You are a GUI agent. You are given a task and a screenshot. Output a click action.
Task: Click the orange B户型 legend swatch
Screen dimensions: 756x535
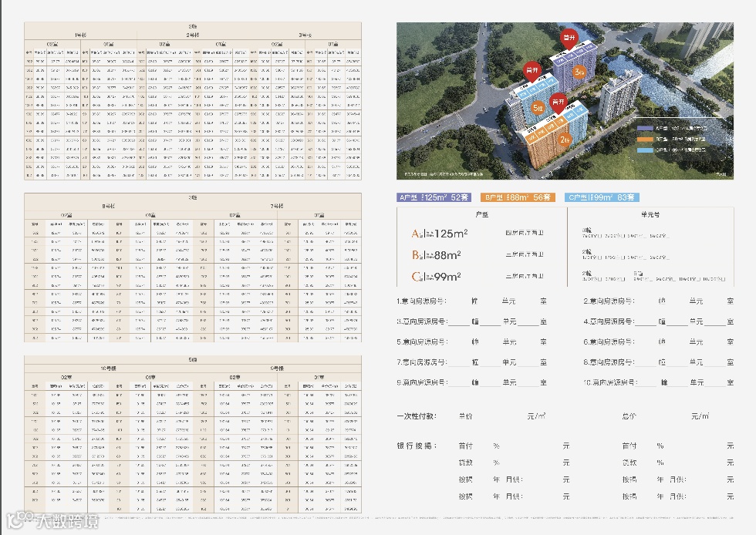(645, 139)
